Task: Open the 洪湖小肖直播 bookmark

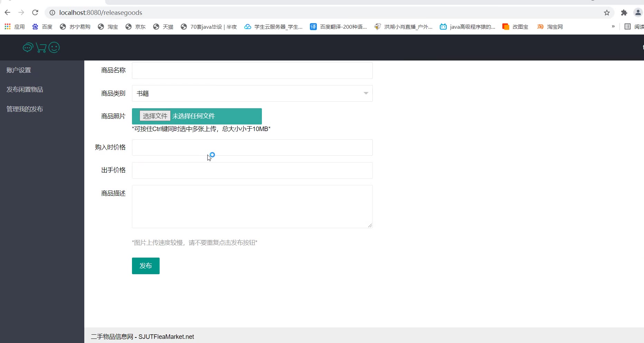Action: [403, 27]
